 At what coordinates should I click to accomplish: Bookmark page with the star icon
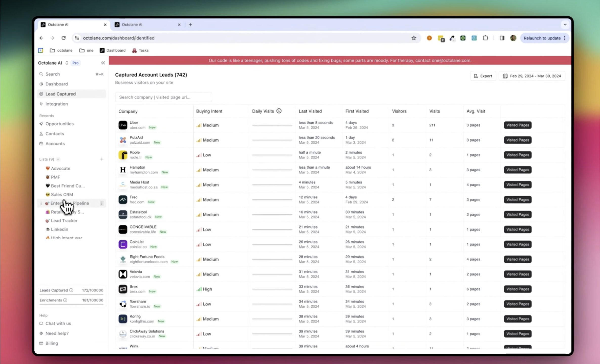414,38
